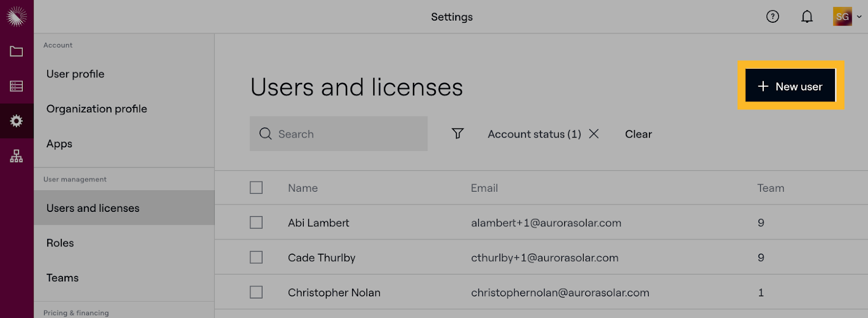Screen dimensions: 868x318
Task: Open the organization hierarchy icon
Action: point(16,156)
